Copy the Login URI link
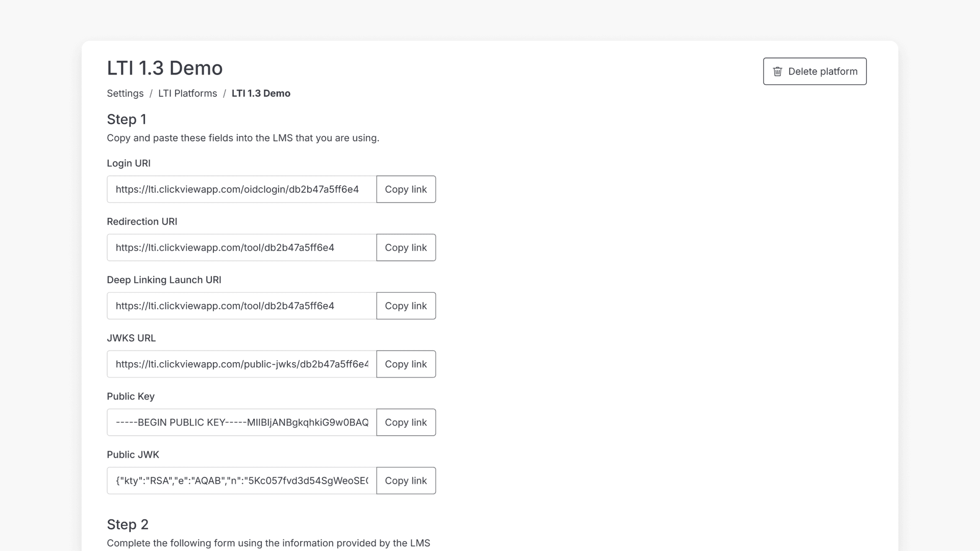Image resolution: width=980 pixels, height=551 pixels. click(406, 189)
